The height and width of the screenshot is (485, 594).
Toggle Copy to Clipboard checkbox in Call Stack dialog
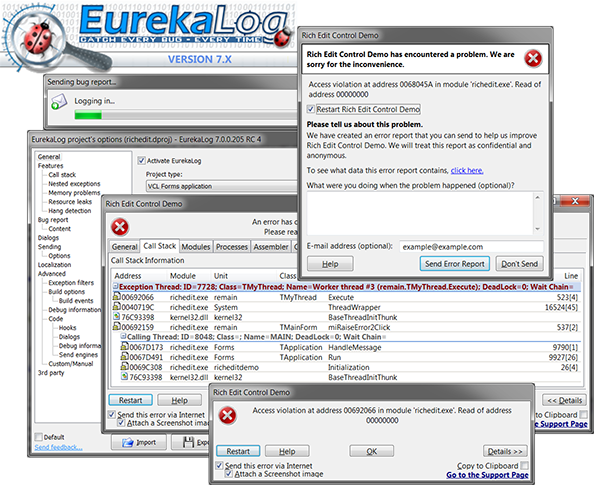coord(583,415)
